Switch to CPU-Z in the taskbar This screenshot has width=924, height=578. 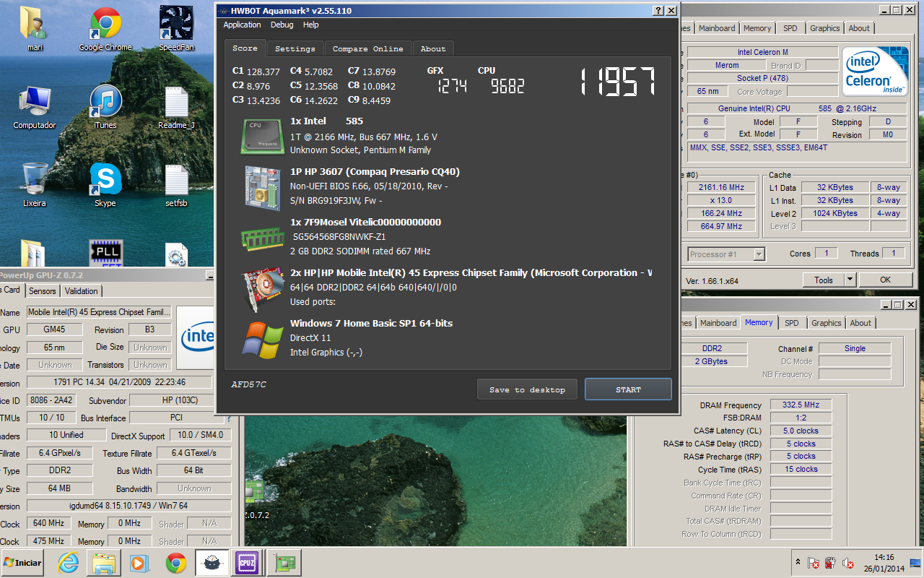pos(248,563)
